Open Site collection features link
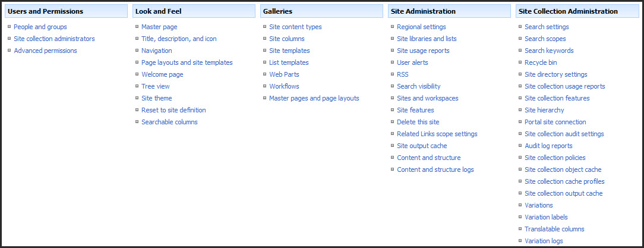This screenshot has height=248, width=644. 557,98
